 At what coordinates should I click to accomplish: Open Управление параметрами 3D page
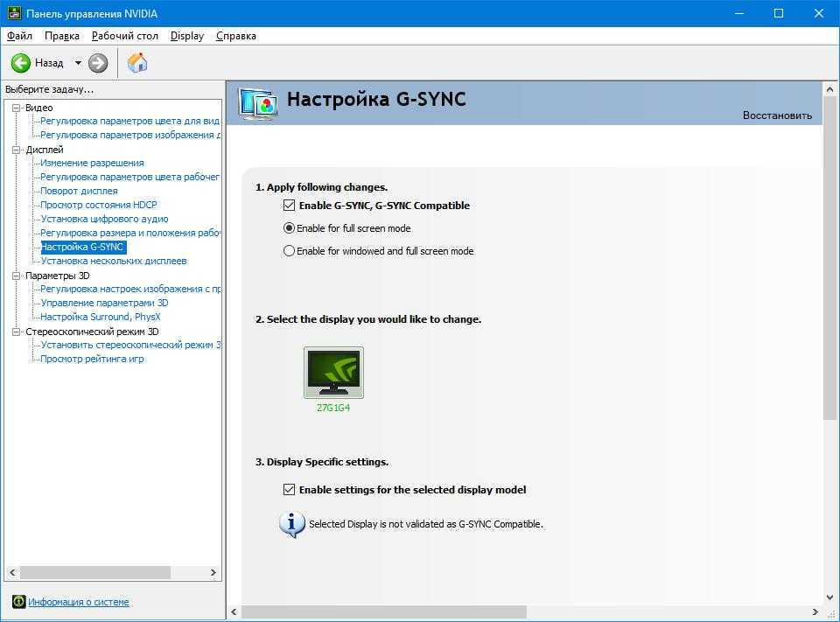(x=104, y=303)
